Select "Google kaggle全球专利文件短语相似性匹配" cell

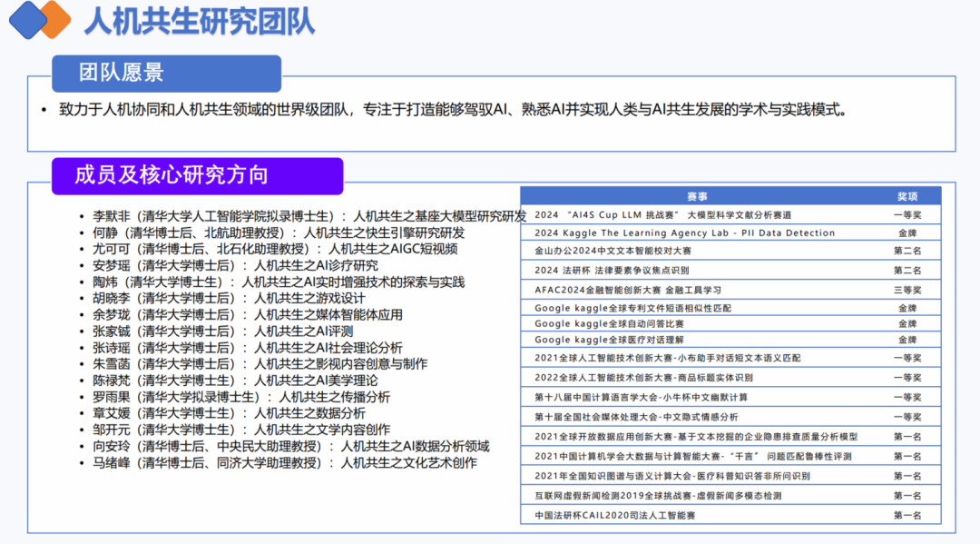[633, 308]
